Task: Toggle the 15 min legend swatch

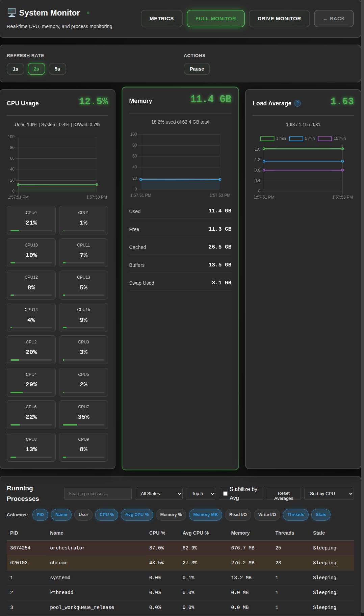Action: (325, 139)
